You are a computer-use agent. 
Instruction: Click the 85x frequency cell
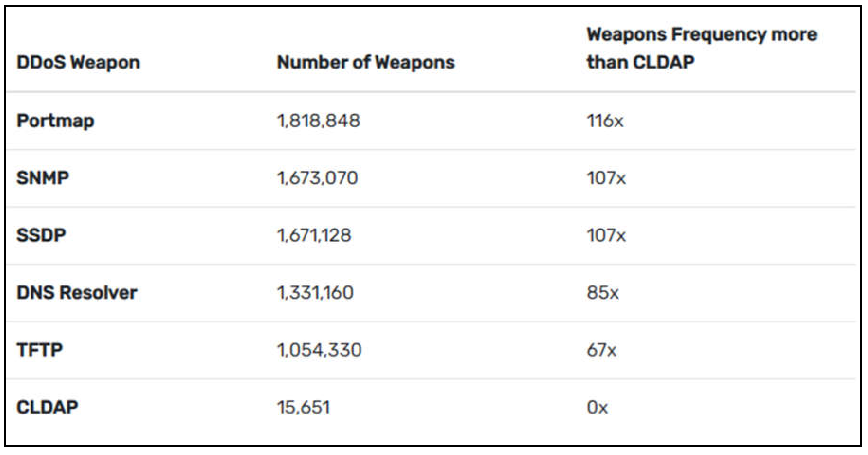point(603,292)
